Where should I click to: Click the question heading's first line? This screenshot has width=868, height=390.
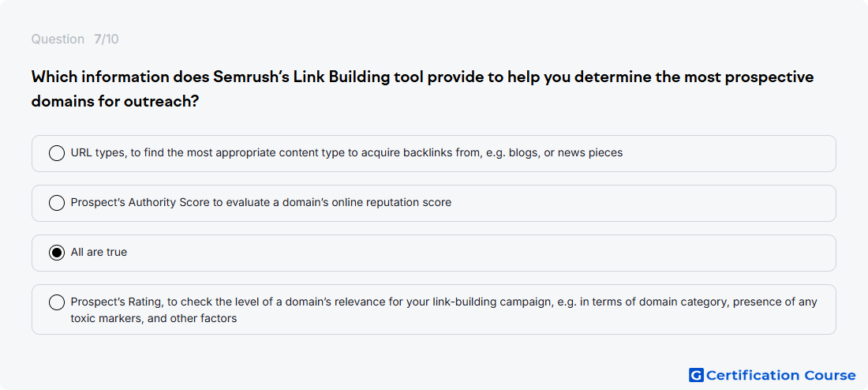(x=422, y=77)
